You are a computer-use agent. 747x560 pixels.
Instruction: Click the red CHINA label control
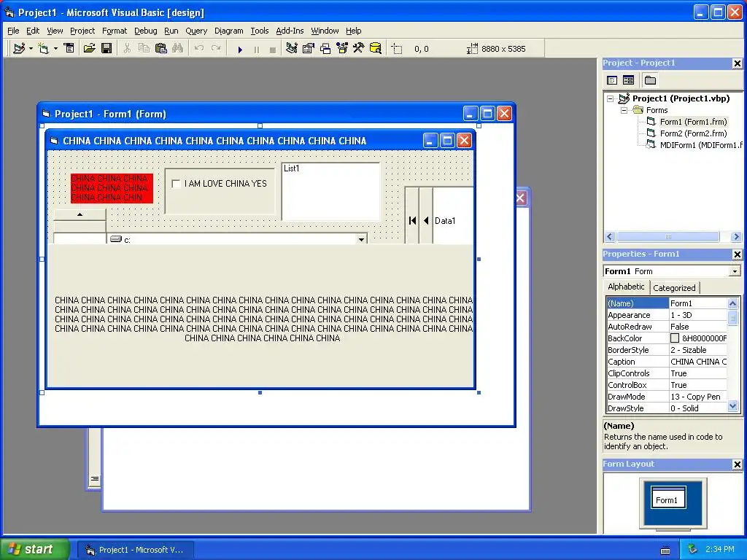point(112,188)
